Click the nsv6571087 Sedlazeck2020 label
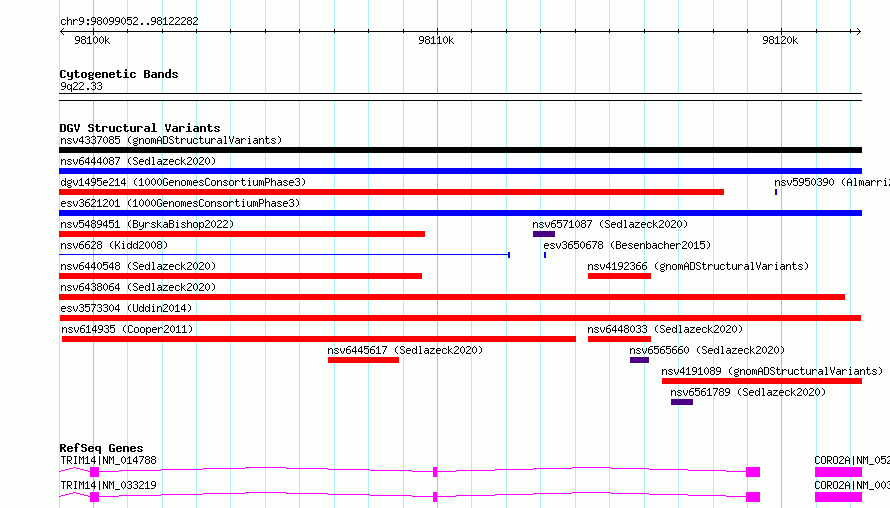The image size is (890, 508). (610, 224)
